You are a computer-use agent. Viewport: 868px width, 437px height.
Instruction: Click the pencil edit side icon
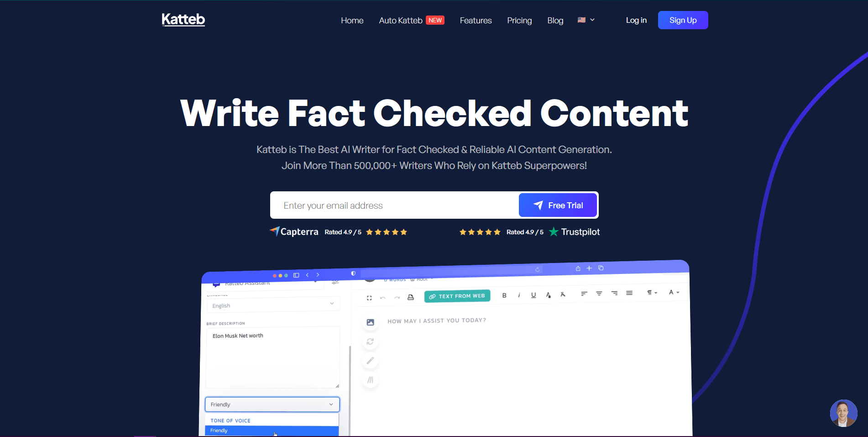pos(370,361)
